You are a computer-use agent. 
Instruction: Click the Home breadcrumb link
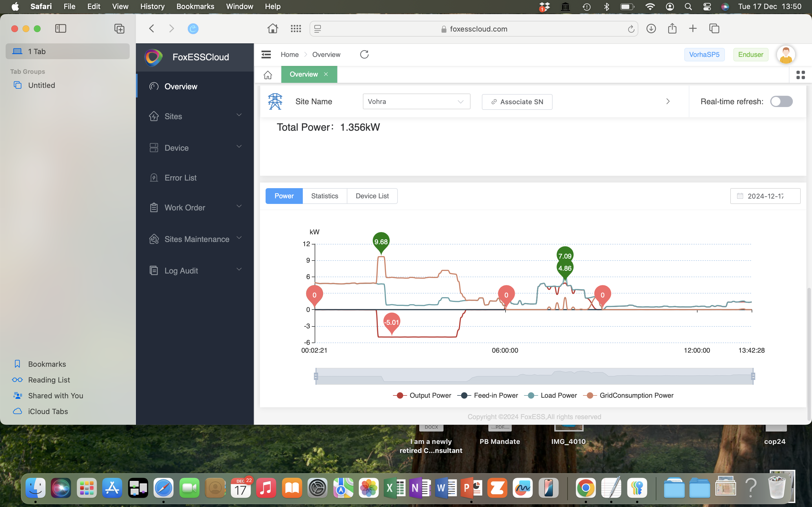pyautogui.click(x=289, y=54)
